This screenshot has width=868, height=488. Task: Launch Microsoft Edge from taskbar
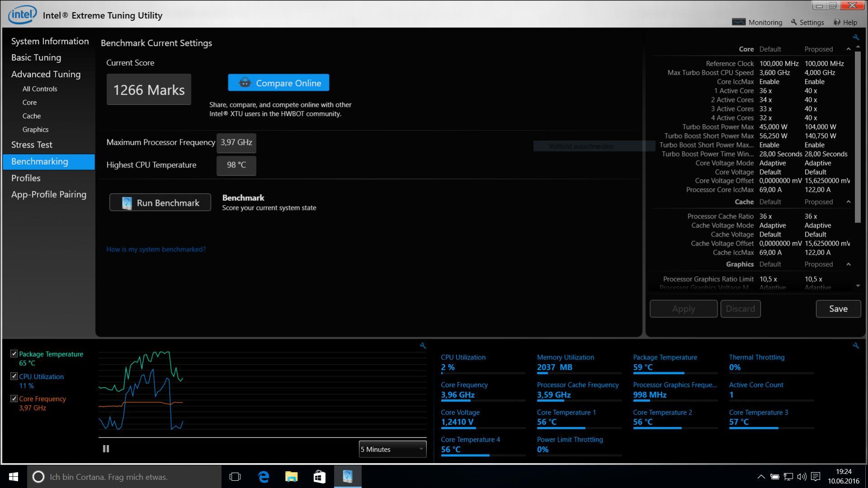click(263, 477)
